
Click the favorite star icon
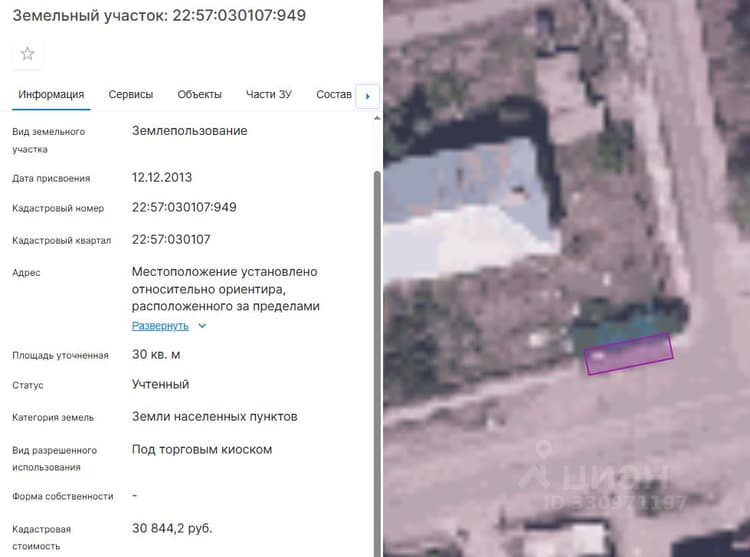[x=27, y=54]
